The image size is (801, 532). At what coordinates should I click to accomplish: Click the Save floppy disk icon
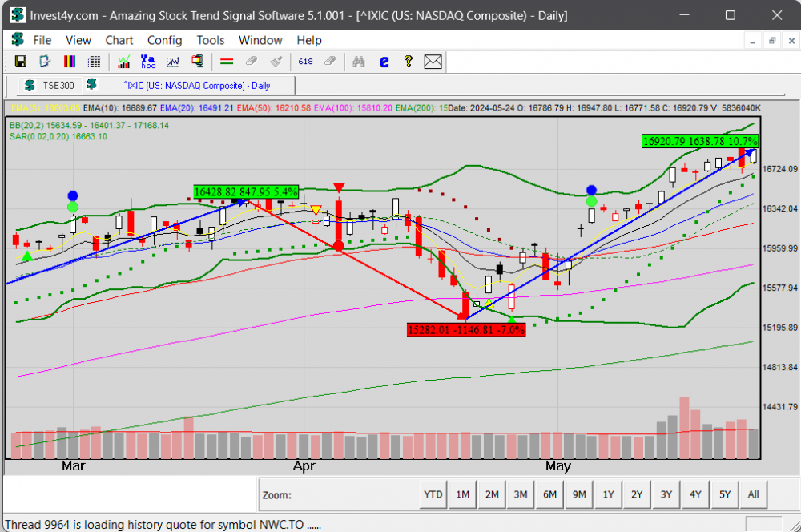point(20,62)
